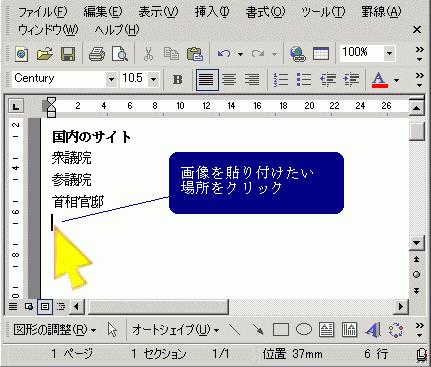The height and width of the screenshot is (367, 431).
Task: Toggle bulleted list button
Action: pyautogui.click(x=304, y=80)
